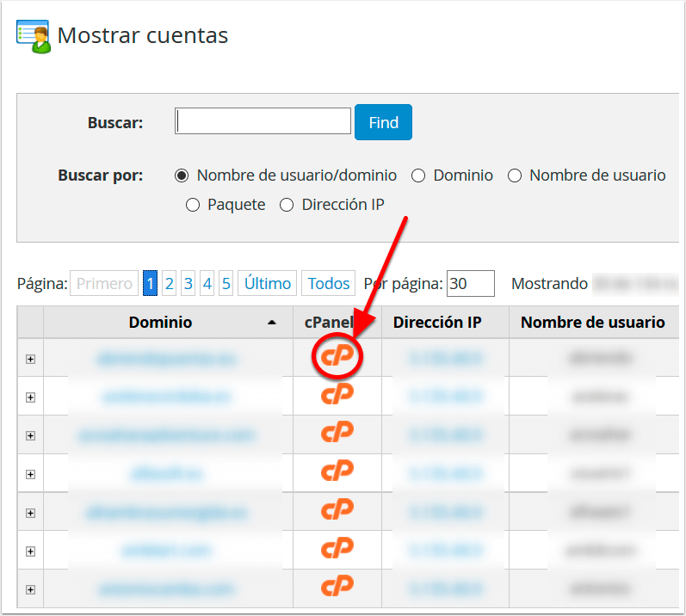Click the 'Por página' number field
Viewport: 686px width, 616px height.
(x=471, y=283)
